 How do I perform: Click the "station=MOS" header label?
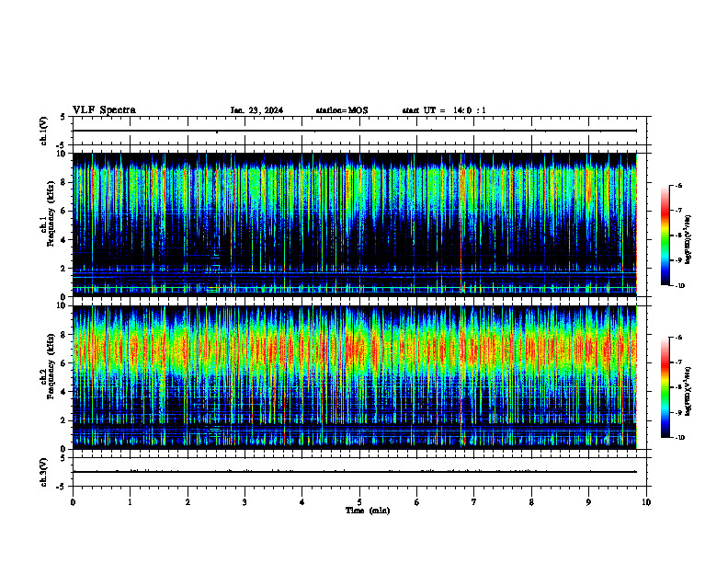(342, 110)
